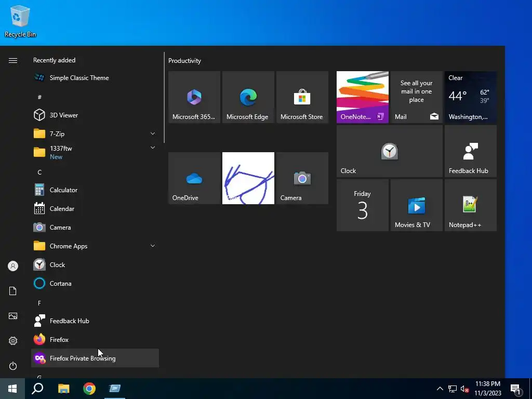The height and width of the screenshot is (399, 532).
Task: Open Settings gear in Start sidebar
Action: 13,341
